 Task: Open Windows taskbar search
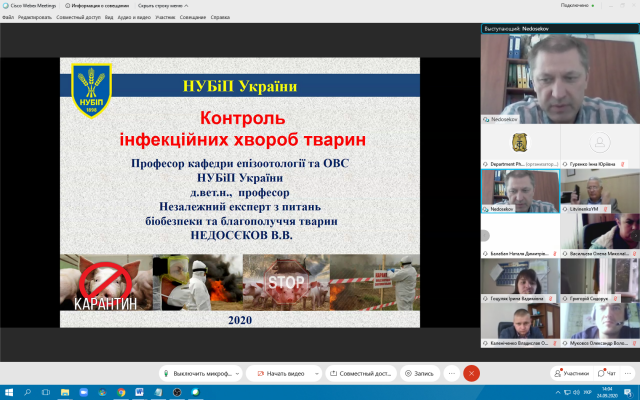point(27,392)
